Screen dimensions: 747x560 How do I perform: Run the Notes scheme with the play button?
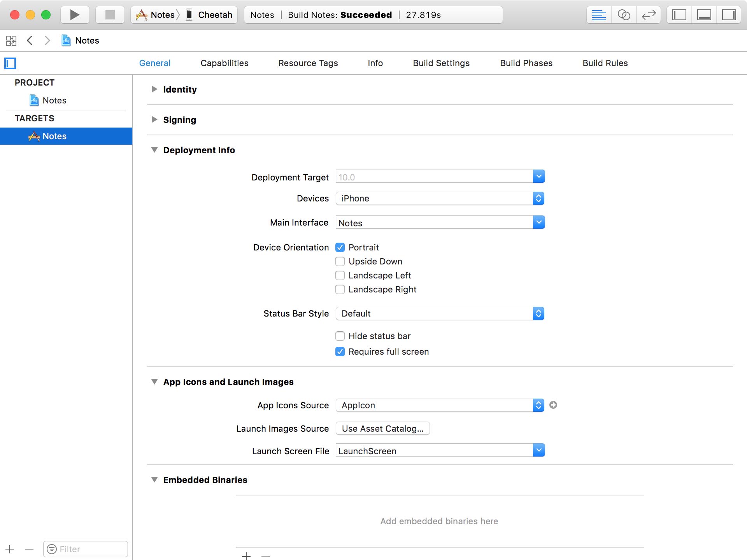74,15
